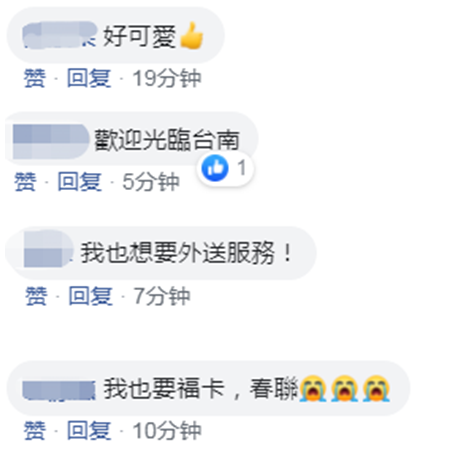This screenshot has width=466, height=449.
Task: Reply to the 歡迎光臨台南 comment
Action: pos(79,182)
